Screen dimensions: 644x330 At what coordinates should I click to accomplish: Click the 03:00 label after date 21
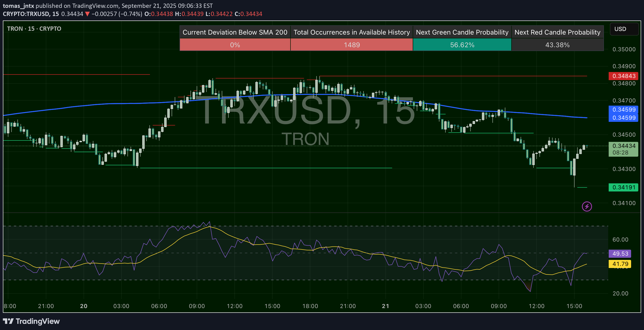423,306
